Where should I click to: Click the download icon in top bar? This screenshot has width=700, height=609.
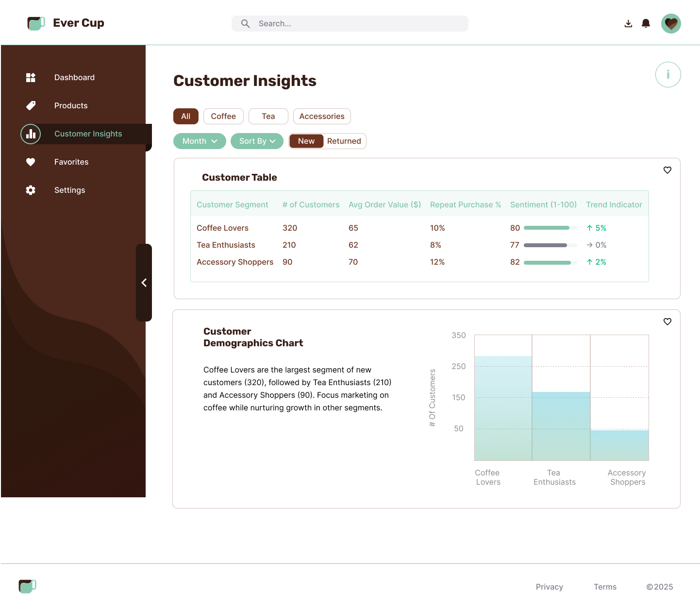(628, 23)
